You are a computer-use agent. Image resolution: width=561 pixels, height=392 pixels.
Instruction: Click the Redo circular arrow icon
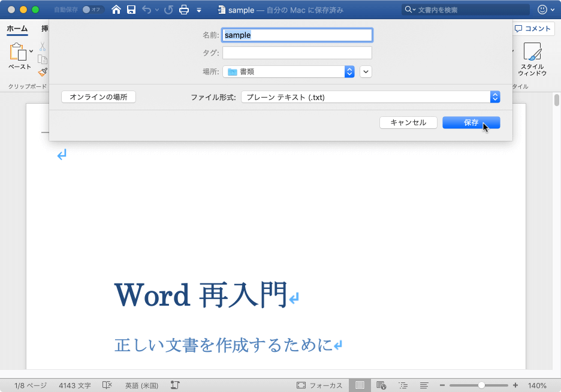(x=168, y=10)
